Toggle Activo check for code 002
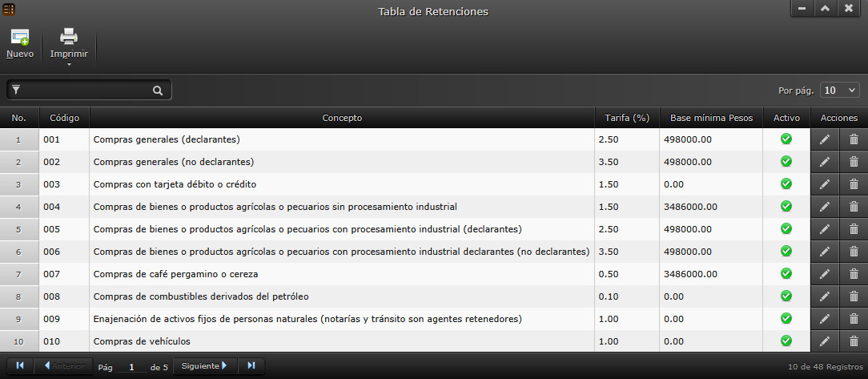The image size is (868, 379). [x=786, y=162]
